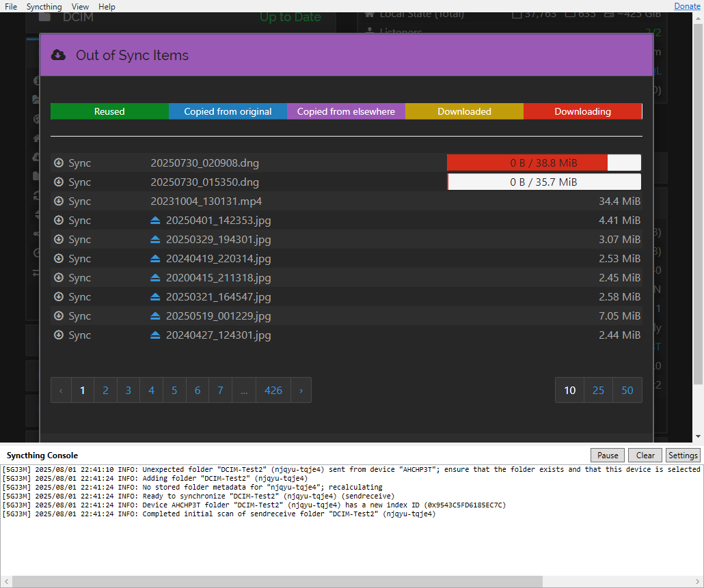Click the purple Copied from elsewhere legend segment
704x588 pixels.
click(346, 111)
